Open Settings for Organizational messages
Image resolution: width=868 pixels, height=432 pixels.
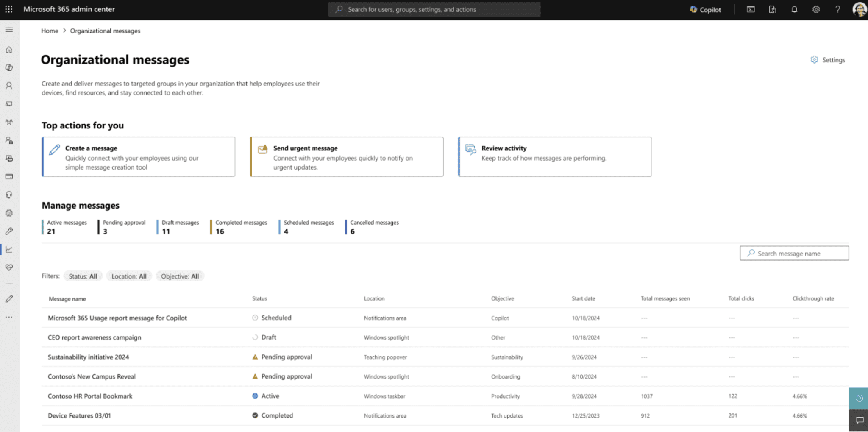827,60
